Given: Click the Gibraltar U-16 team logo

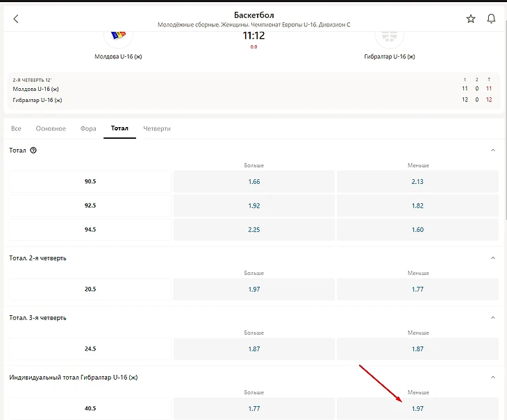Looking at the screenshot, I should point(389,35).
